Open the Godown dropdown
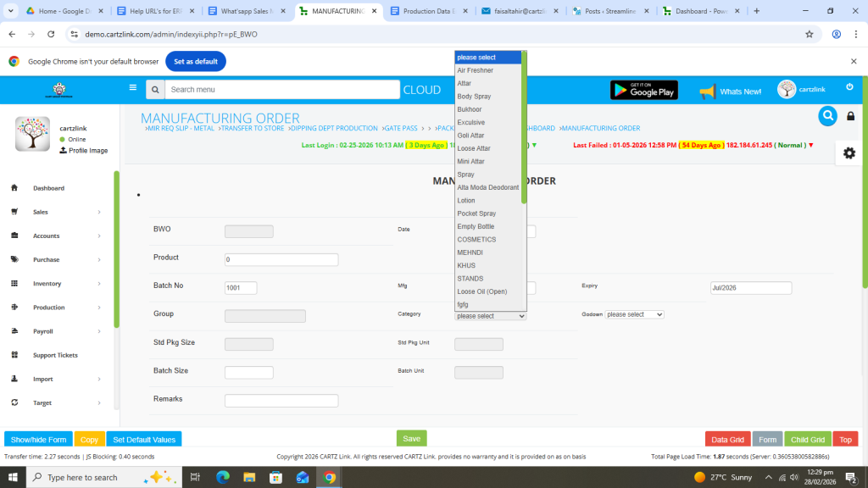The width and height of the screenshot is (868, 488). (634, 314)
